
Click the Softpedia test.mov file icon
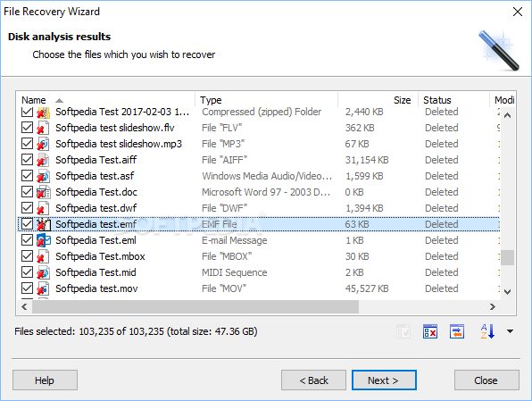coord(44,288)
